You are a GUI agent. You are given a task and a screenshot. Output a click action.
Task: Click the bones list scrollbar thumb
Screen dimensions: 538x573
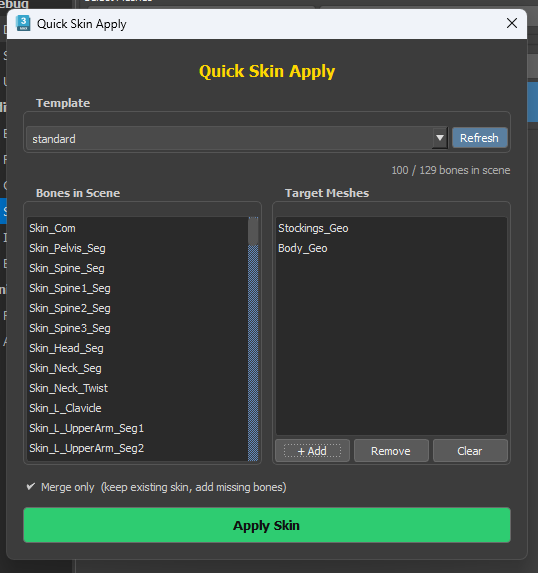pyautogui.click(x=253, y=231)
